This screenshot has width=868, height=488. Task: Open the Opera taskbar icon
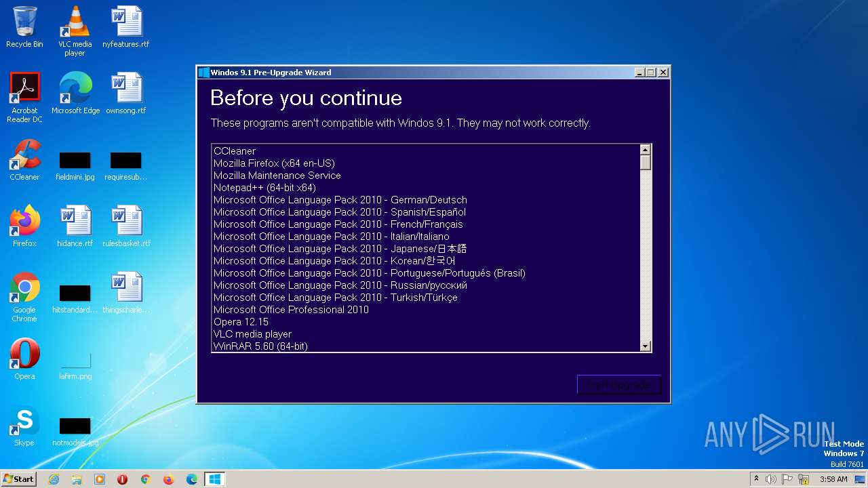[123, 479]
